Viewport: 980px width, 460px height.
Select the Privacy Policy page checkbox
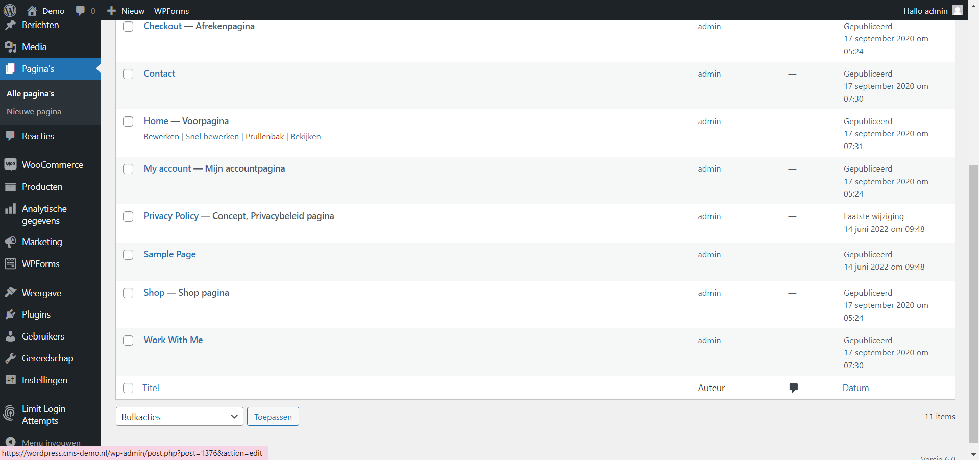[128, 216]
